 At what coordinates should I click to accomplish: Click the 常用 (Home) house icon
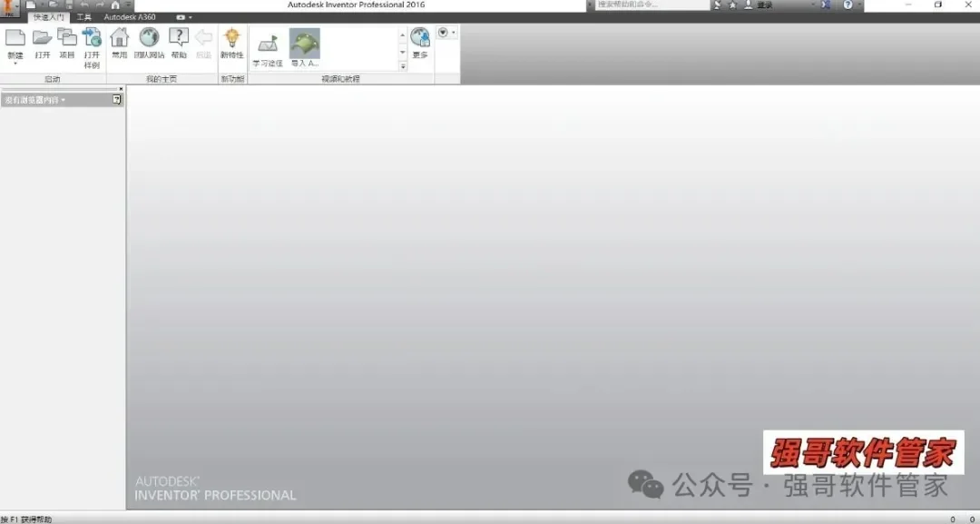pos(120,37)
